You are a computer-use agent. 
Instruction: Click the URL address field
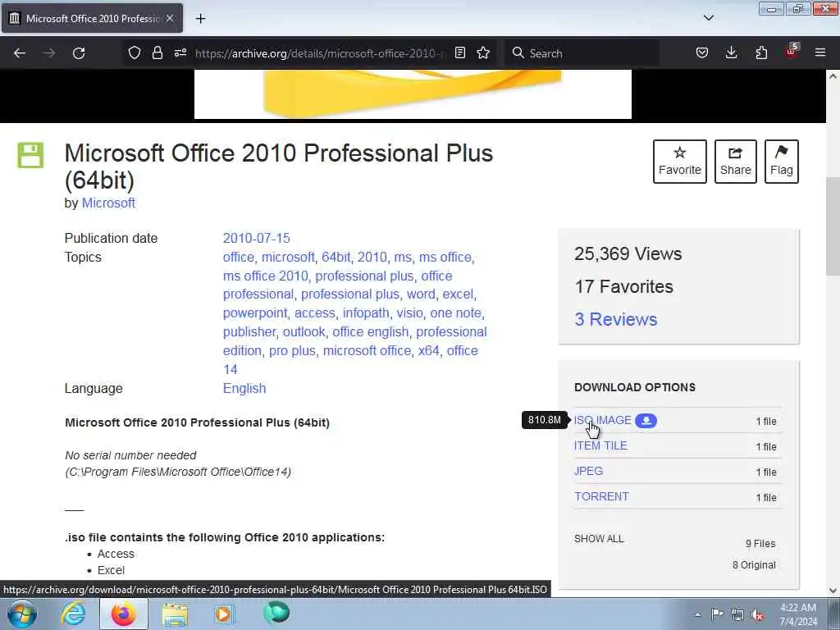pyautogui.click(x=319, y=53)
